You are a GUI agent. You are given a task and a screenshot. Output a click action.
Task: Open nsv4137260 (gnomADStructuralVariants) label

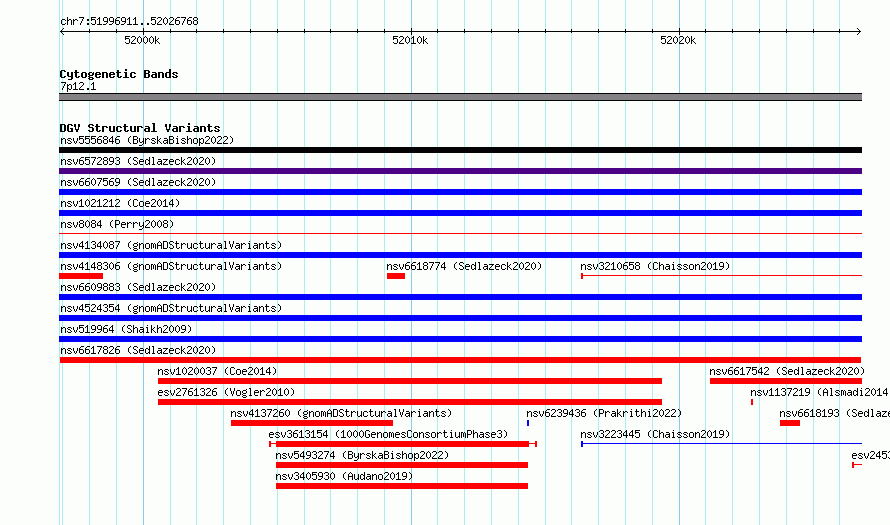pos(341,413)
